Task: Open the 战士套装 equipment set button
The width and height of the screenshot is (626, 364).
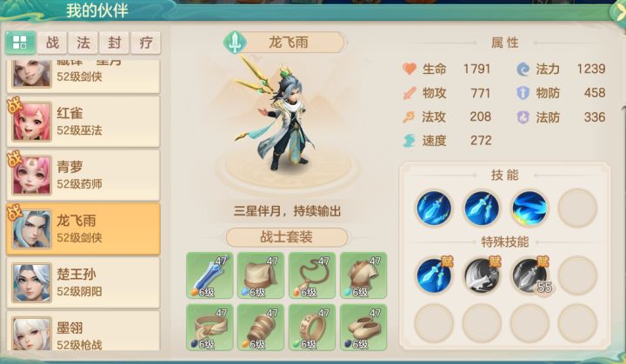Action: tap(287, 237)
